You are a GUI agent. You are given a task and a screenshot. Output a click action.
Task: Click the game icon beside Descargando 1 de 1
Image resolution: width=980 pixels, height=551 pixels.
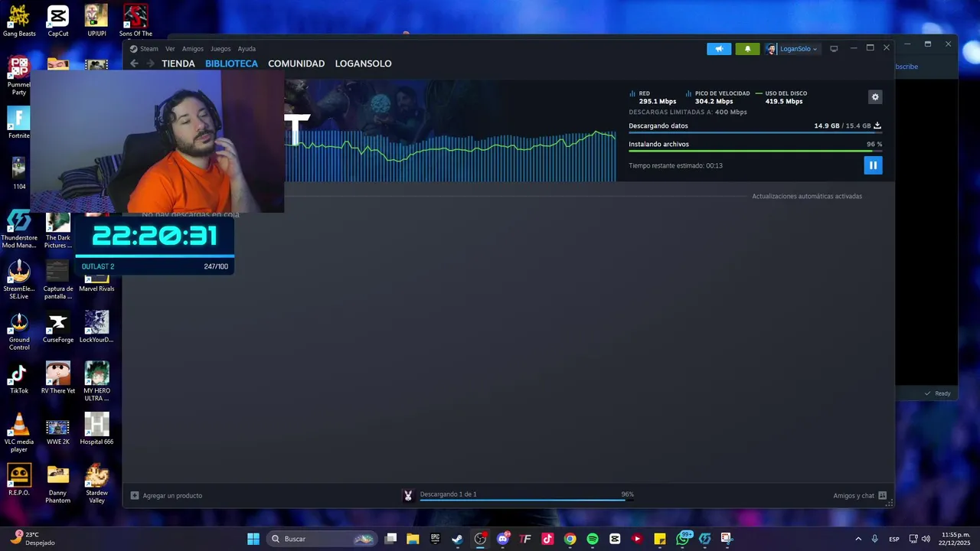408,496
